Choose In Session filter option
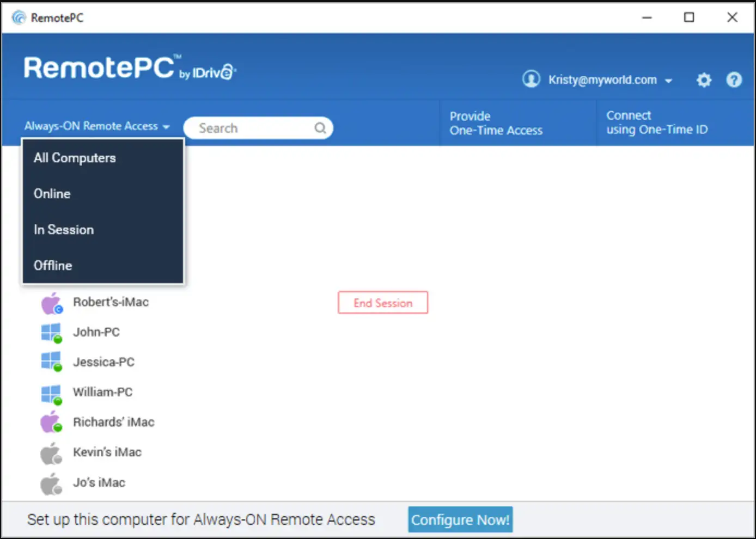This screenshot has height=539, width=756. [102, 230]
